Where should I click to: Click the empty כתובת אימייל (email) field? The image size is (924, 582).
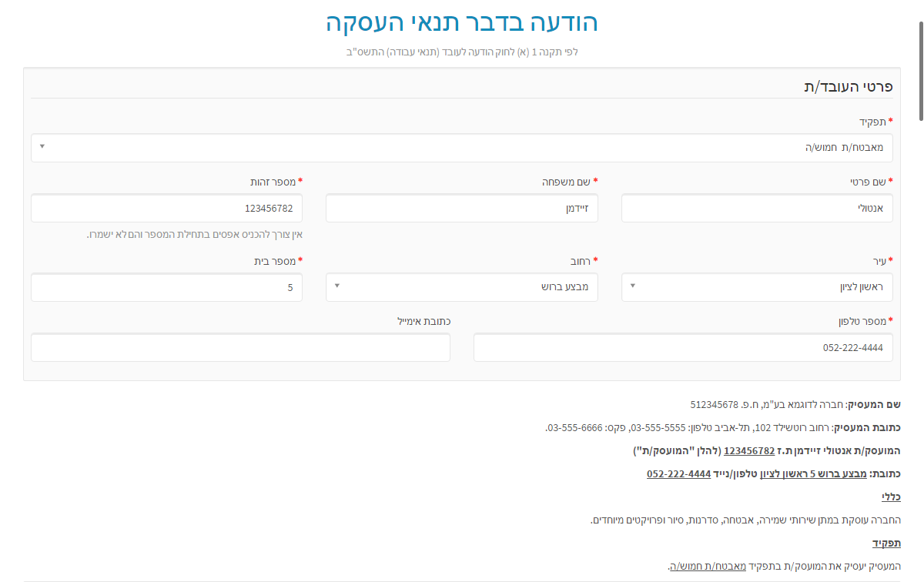[240, 347]
